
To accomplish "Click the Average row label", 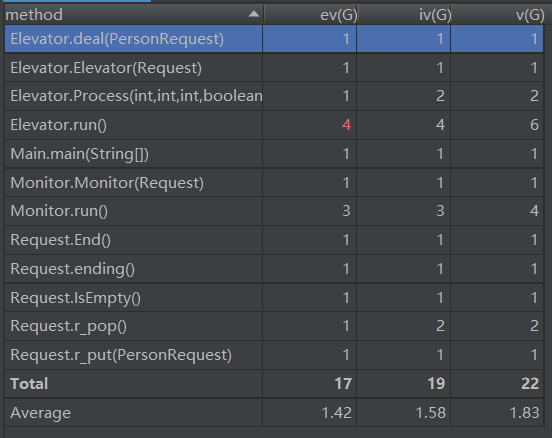I will (x=40, y=413).
